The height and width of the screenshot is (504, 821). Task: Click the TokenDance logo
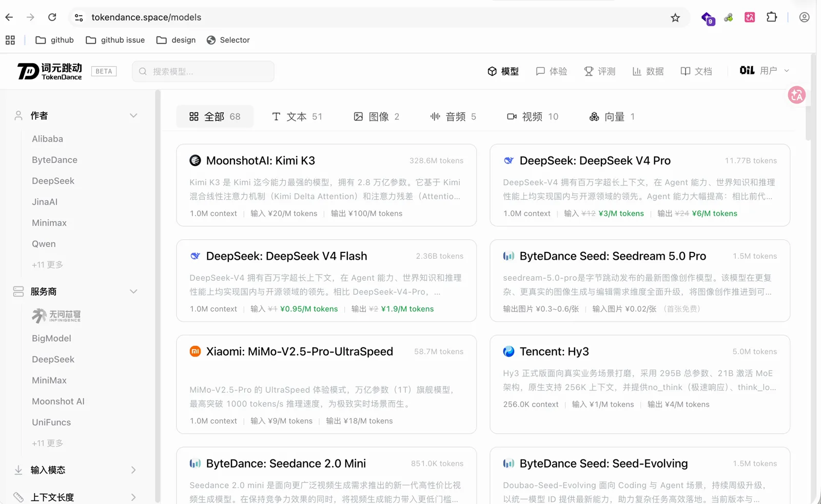click(x=50, y=71)
